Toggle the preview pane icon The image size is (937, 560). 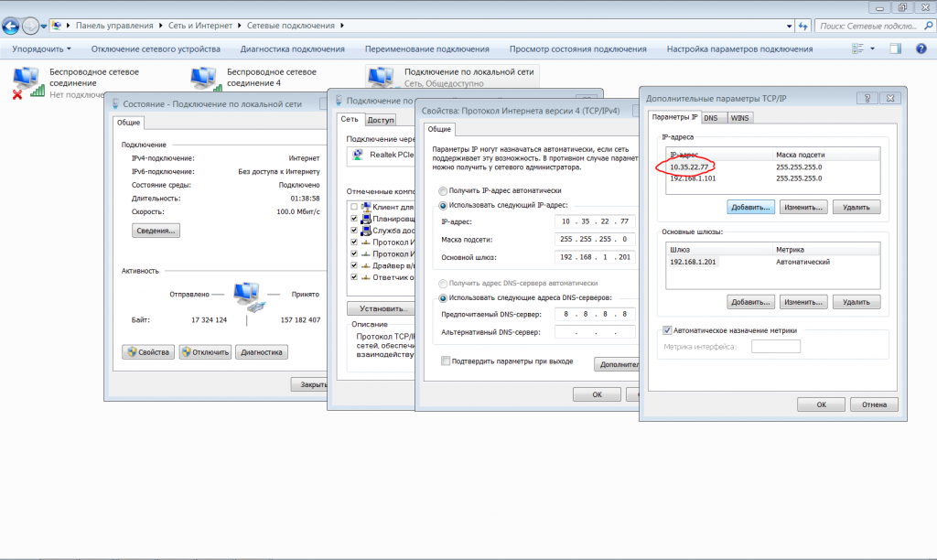tap(895, 48)
